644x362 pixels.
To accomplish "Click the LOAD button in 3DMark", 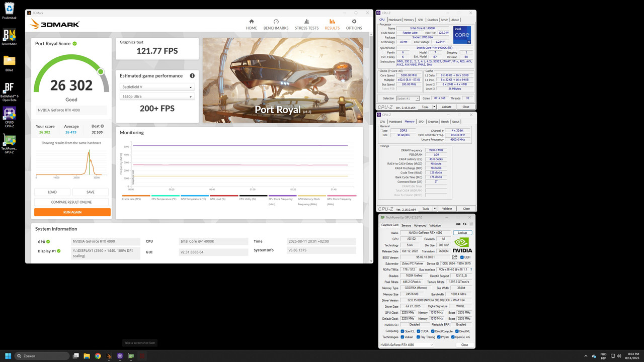I will pyautogui.click(x=52, y=192).
